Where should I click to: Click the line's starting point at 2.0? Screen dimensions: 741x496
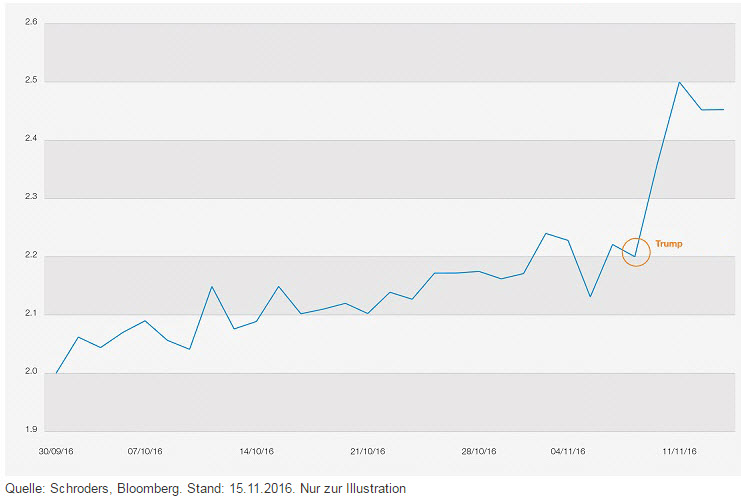pyautogui.click(x=57, y=373)
